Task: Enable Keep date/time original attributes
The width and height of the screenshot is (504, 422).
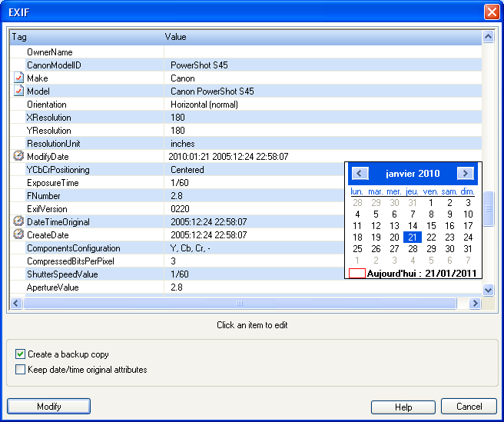Action: (20, 369)
